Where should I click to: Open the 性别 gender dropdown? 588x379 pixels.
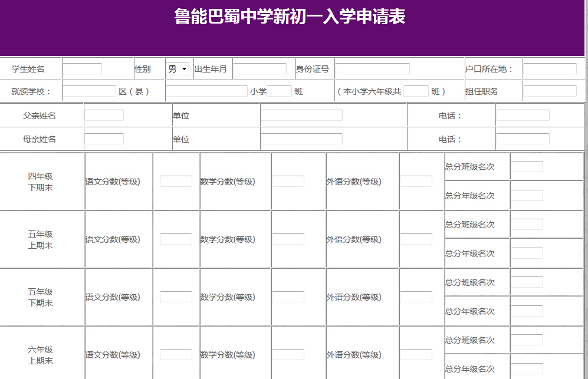[x=177, y=69]
